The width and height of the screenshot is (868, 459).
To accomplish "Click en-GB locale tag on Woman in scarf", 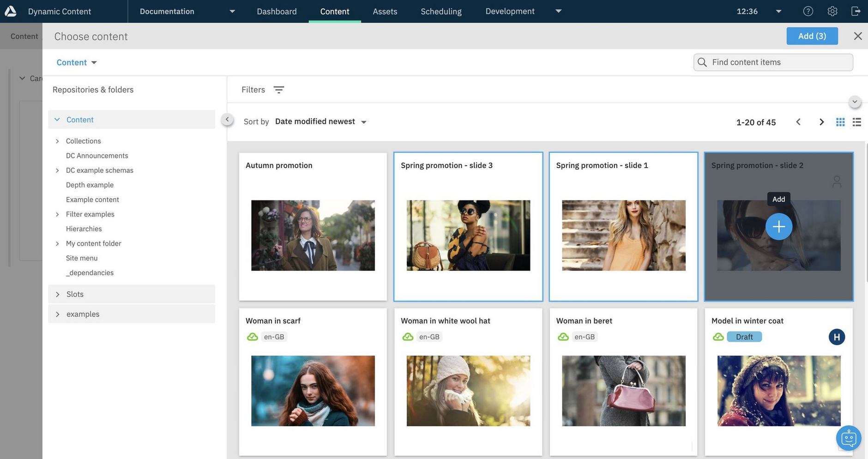I will coord(274,337).
